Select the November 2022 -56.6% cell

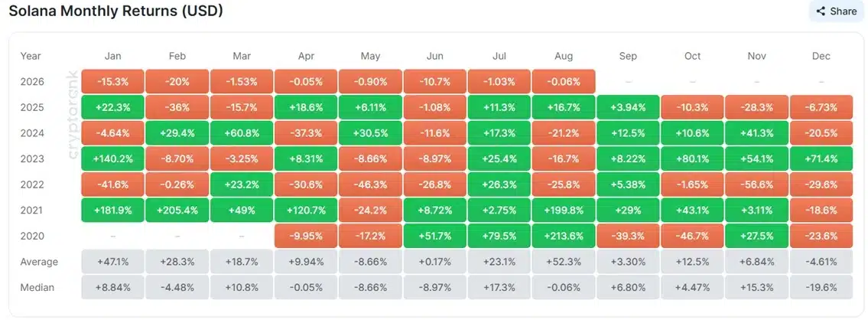click(757, 184)
